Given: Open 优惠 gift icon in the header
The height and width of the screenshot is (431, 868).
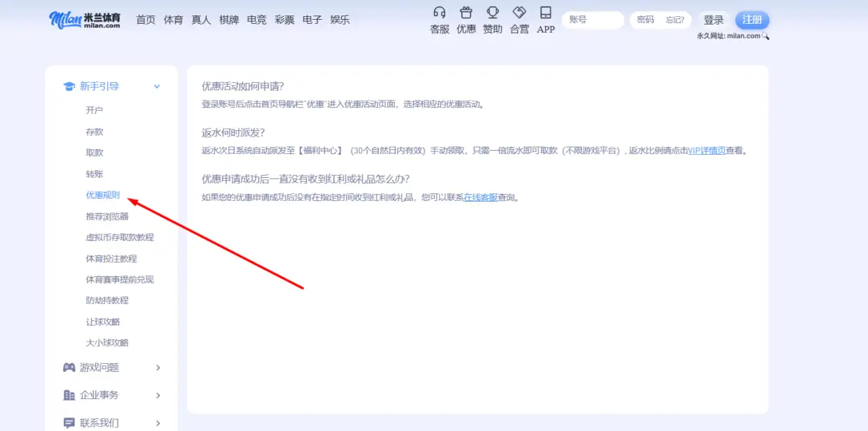Looking at the screenshot, I should click(x=466, y=14).
